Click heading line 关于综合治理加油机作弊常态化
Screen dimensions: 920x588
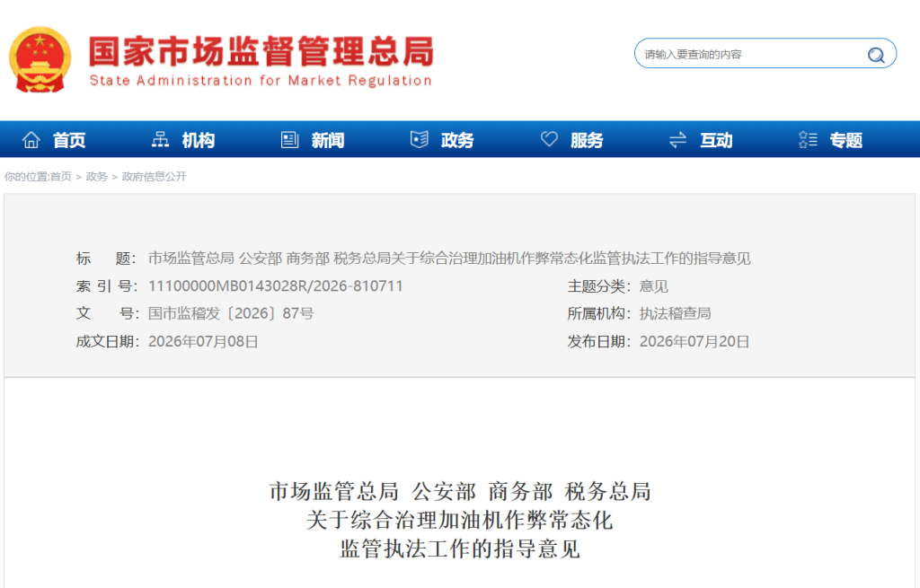459,520
